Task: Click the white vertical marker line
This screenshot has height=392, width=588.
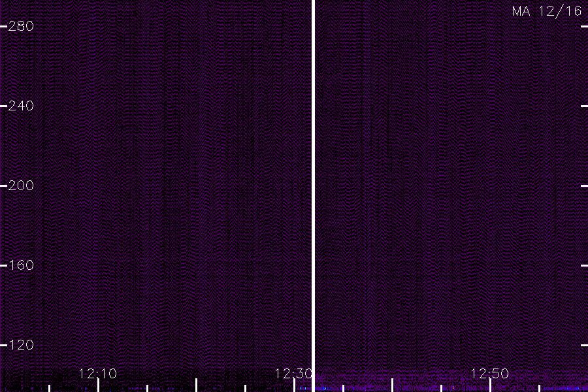Action: pos(313,196)
